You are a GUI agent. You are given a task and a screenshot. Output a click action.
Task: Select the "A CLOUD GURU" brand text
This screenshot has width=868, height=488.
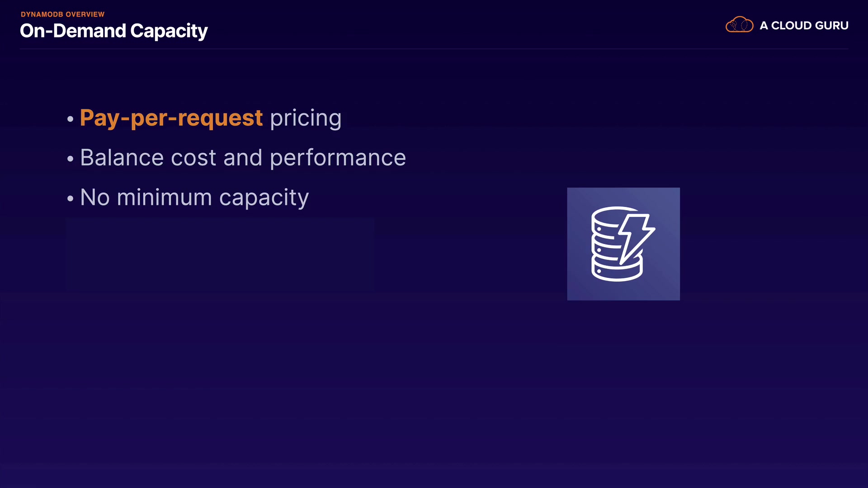tap(804, 26)
